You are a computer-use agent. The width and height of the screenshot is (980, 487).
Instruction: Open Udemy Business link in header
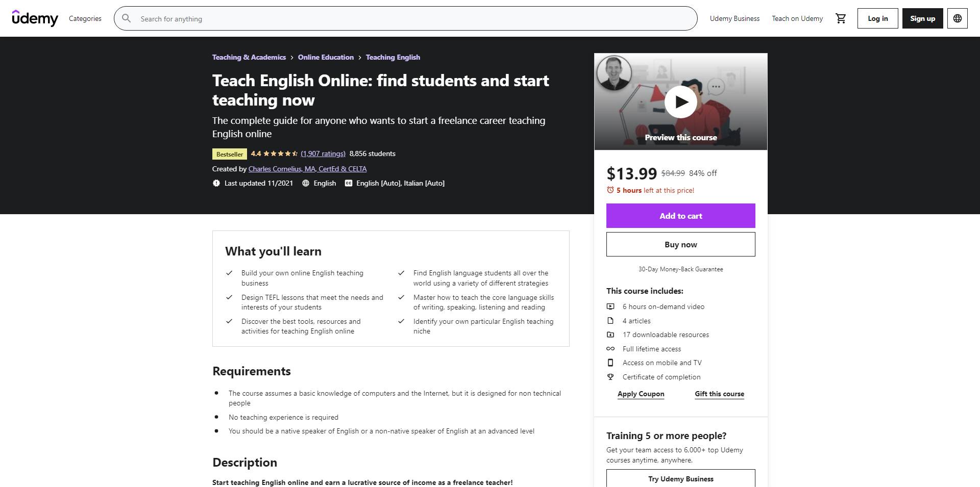[x=734, y=18]
